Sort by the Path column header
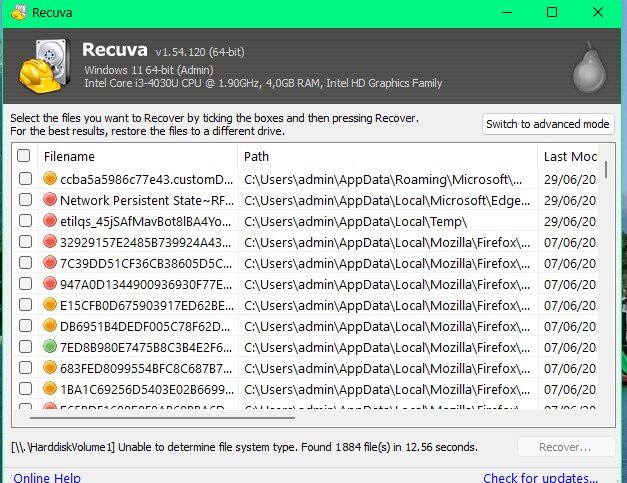The image size is (627, 483). tap(388, 156)
